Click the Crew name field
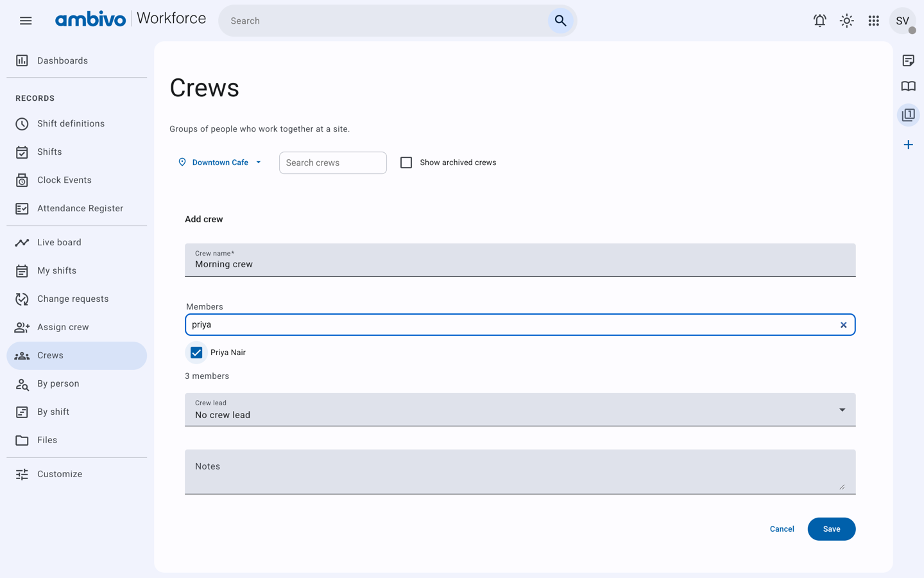The height and width of the screenshot is (578, 924). click(520, 260)
